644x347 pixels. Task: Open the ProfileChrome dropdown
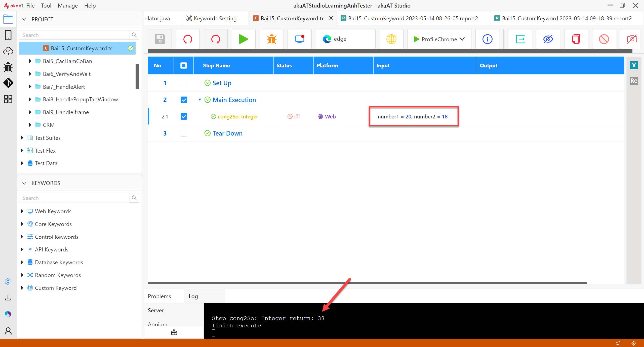click(439, 39)
